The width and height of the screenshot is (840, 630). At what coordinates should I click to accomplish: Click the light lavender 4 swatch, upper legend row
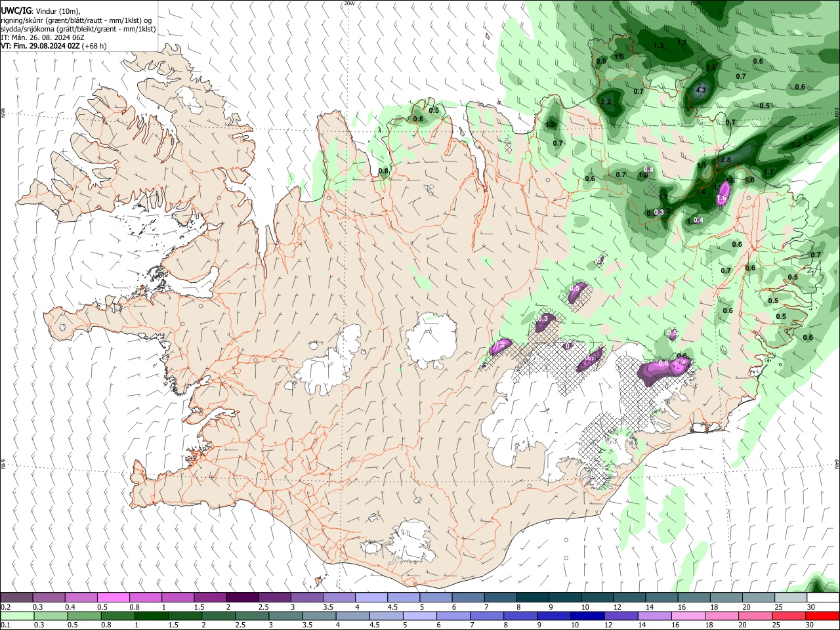click(x=371, y=597)
